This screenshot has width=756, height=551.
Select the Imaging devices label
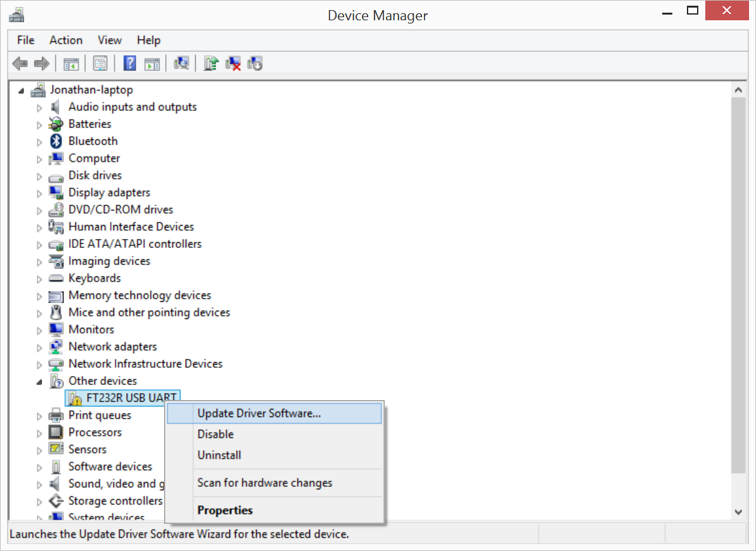[110, 261]
